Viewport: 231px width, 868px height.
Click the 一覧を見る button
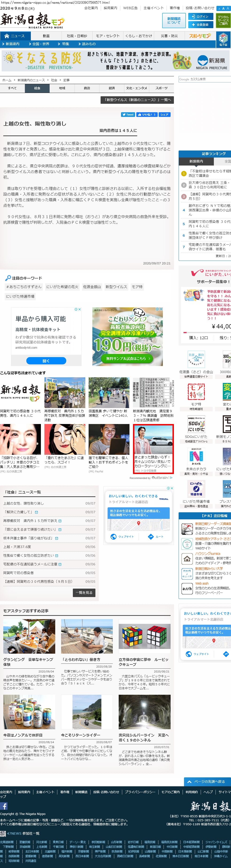pos(84,592)
